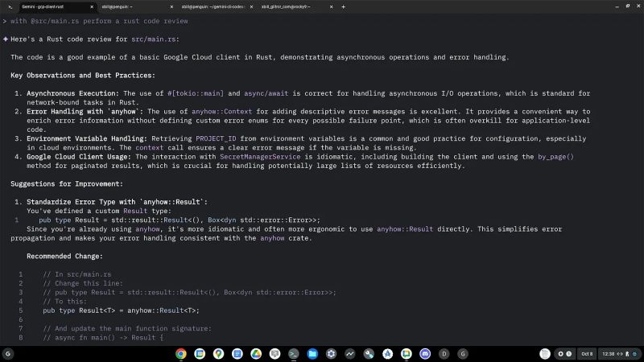644x362 pixels.
Task: Open the Oct 8 date calendar
Action: [x=586, y=353]
